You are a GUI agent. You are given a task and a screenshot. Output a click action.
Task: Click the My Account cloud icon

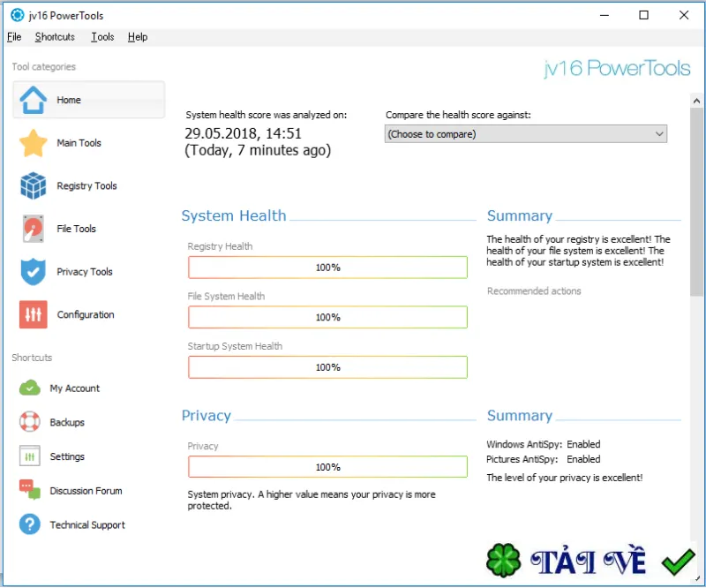click(x=30, y=388)
